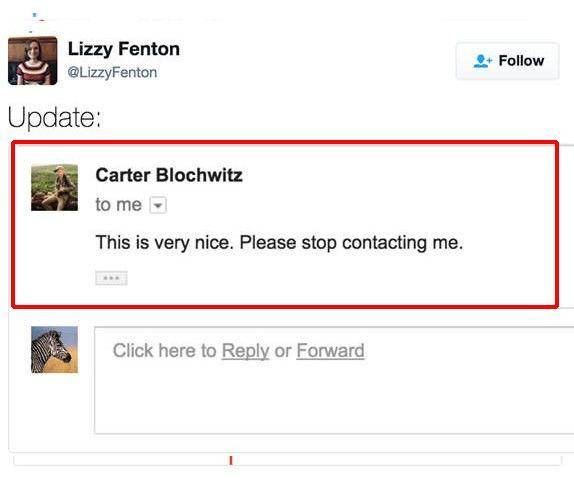The width and height of the screenshot is (574, 478).
Task: Click inside the reply text box
Action: 334,380
